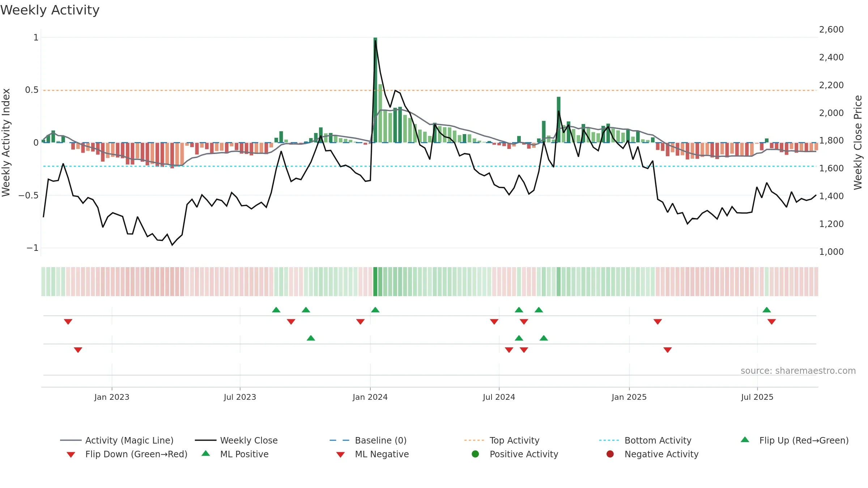Toggle the Bottom Activity legend entry

point(645,440)
